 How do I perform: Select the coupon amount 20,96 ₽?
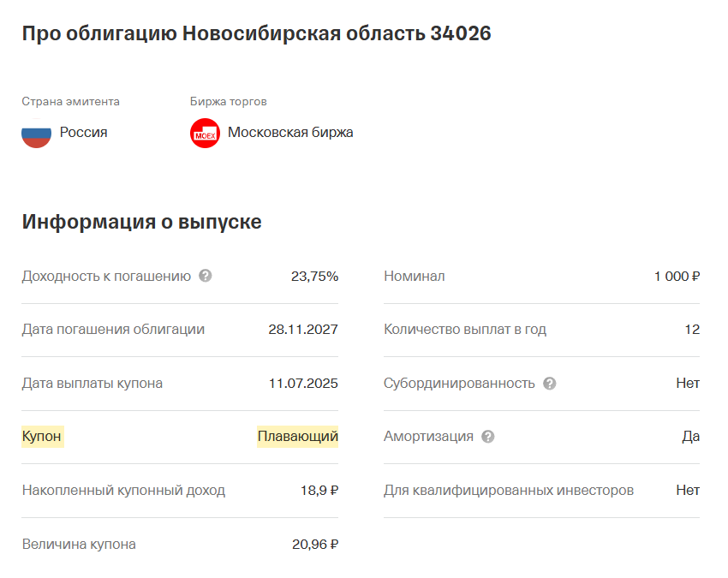[315, 544]
